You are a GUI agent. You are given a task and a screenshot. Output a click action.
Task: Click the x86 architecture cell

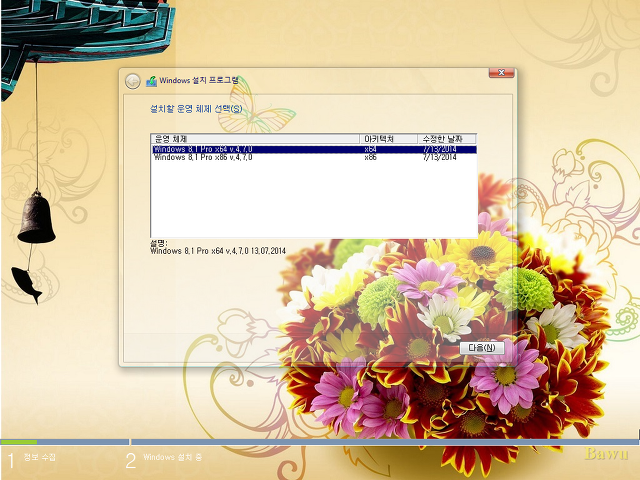tap(370, 157)
